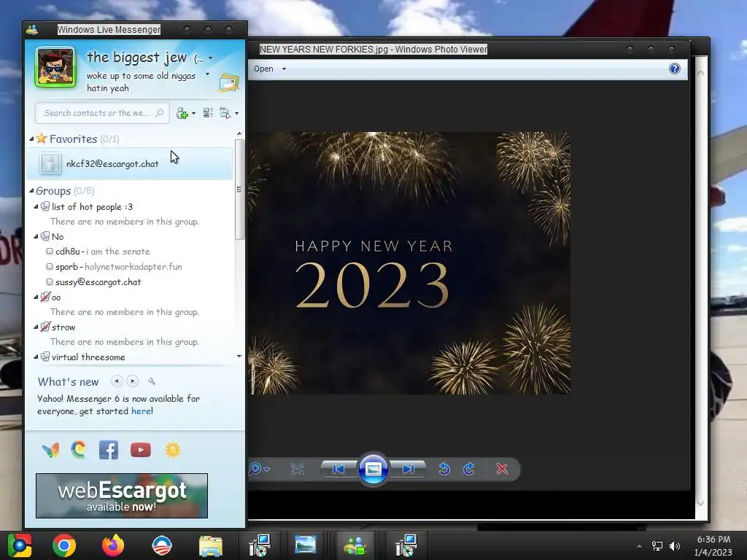Collapse the 'No' group
Screen dimensions: 747x560
[36, 237]
